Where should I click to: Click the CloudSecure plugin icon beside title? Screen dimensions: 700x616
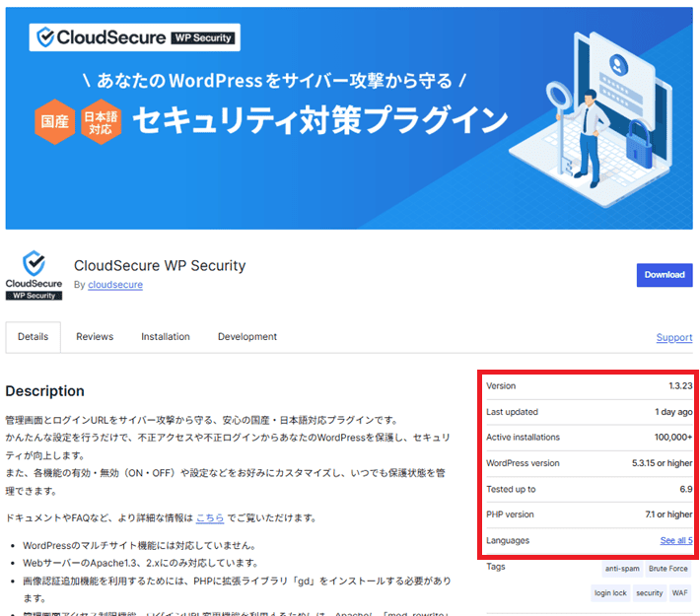point(34,275)
